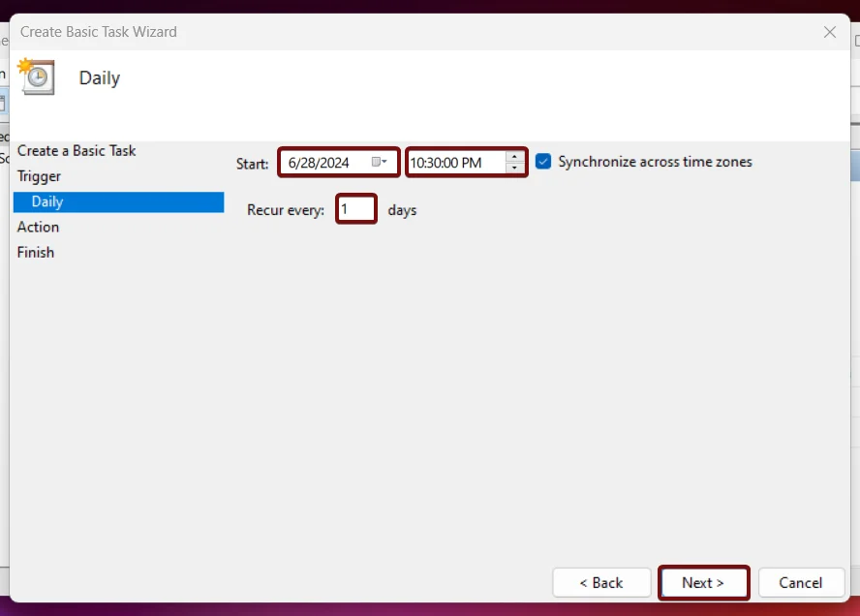The height and width of the screenshot is (616, 860).
Task: Select the Create a Basic Task step
Action: [x=77, y=151]
